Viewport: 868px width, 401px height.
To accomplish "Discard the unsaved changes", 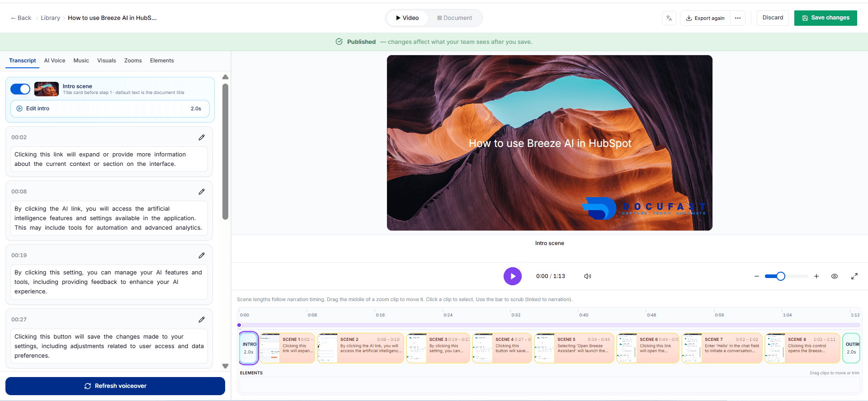I will point(773,18).
